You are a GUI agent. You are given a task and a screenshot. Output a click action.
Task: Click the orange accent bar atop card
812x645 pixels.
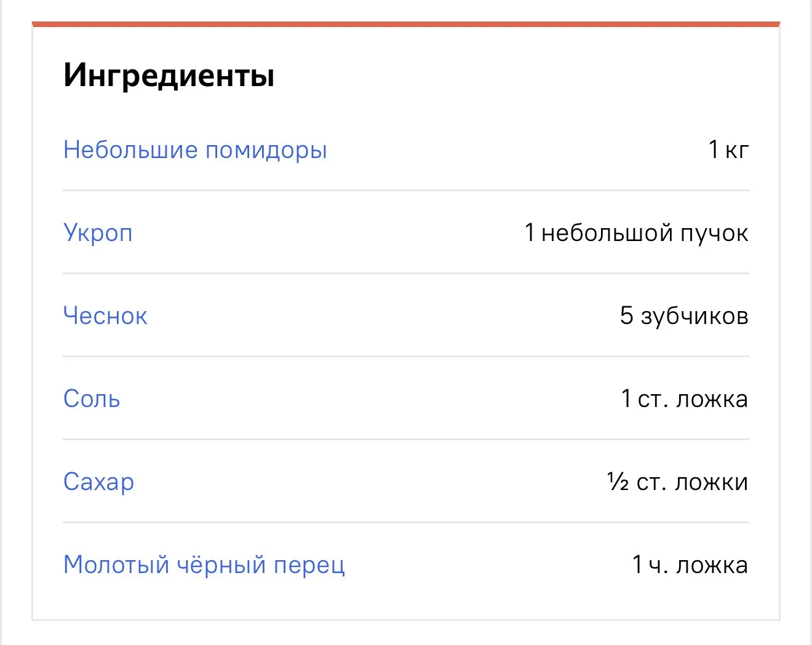[x=406, y=25]
